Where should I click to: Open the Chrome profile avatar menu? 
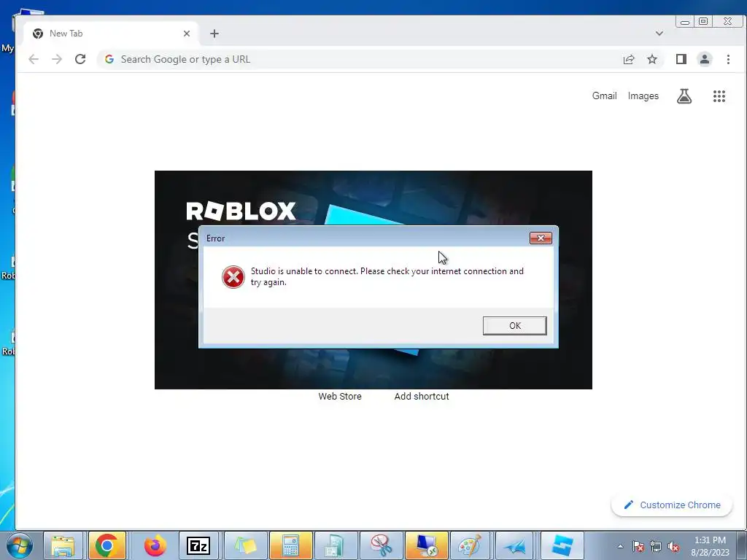pyautogui.click(x=705, y=59)
